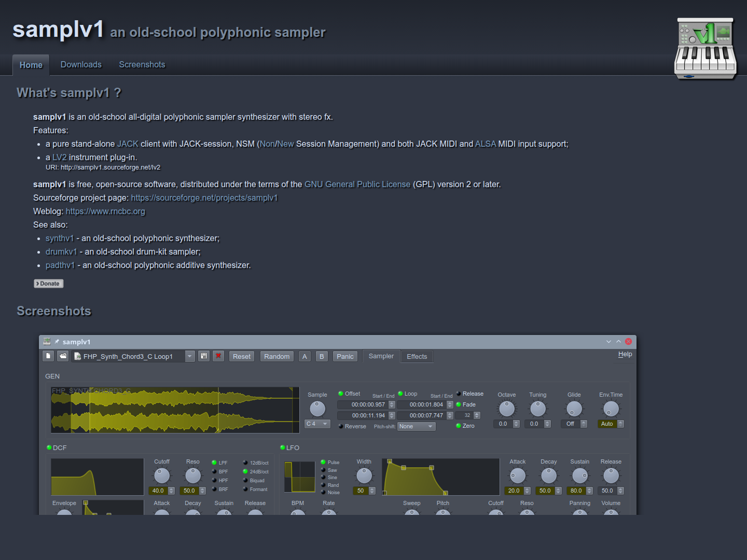Click the sample waveform display
Image resolution: width=747 pixels, height=560 pixels.
click(x=175, y=410)
